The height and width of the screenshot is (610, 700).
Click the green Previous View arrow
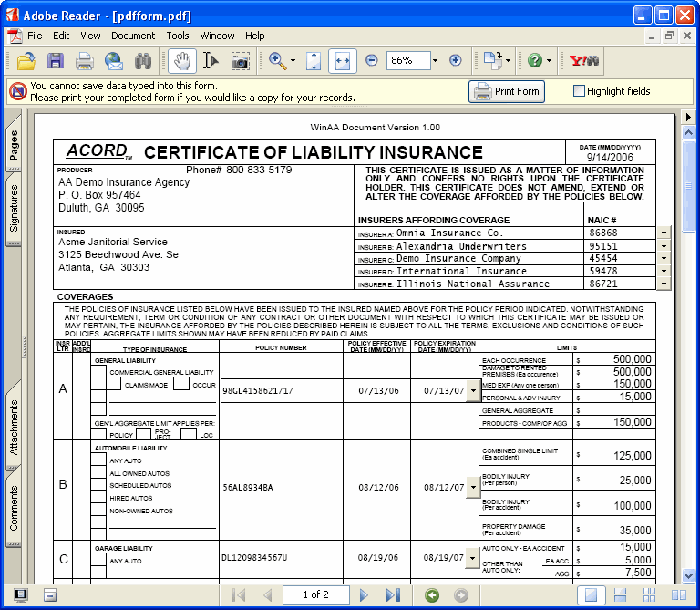432,595
